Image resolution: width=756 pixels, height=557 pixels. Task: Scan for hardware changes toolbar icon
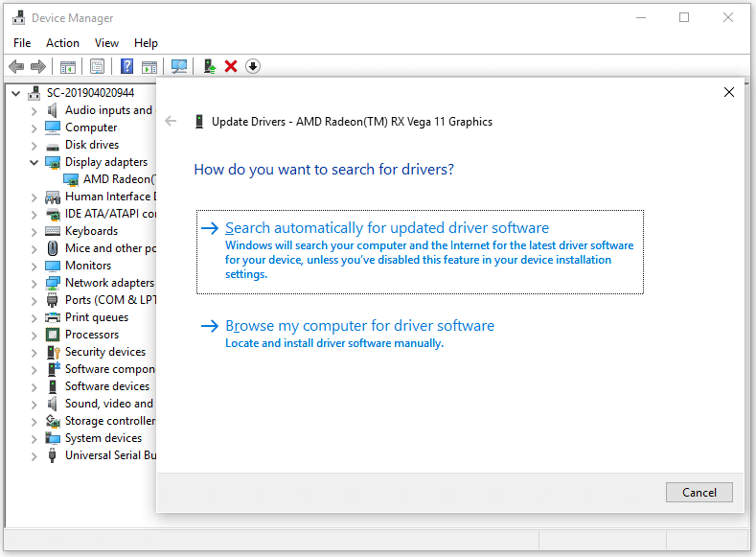tap(179, 66)
